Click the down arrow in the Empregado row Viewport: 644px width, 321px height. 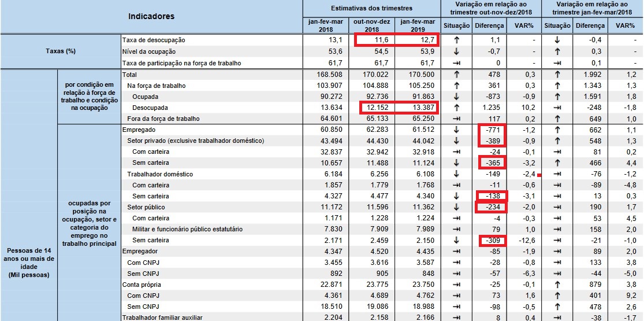pyautogui.click(x=456, y=130)
